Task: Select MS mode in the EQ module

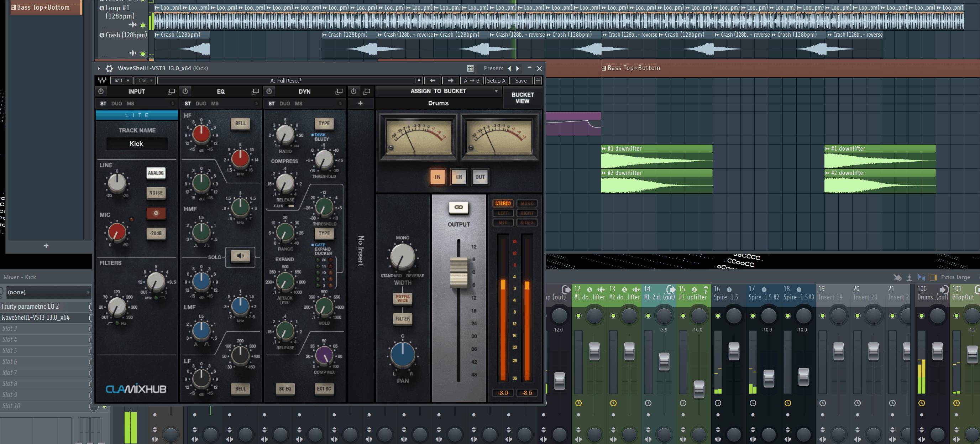Action: pos(215,104)
